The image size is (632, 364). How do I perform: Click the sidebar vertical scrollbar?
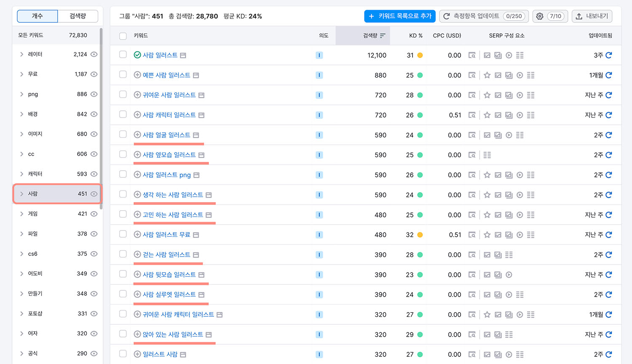(101, 118)
